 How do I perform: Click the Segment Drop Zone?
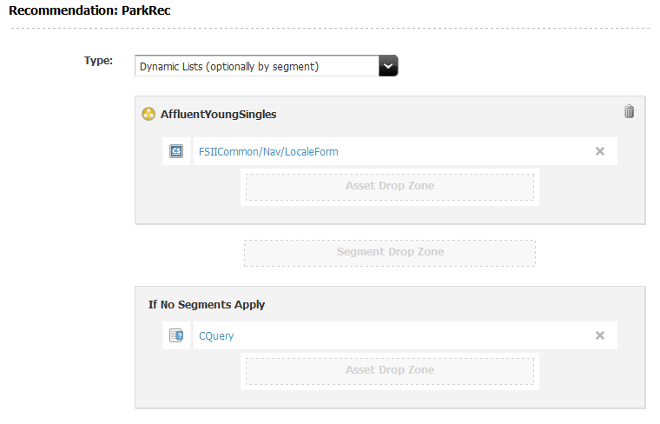coord(390,252)
